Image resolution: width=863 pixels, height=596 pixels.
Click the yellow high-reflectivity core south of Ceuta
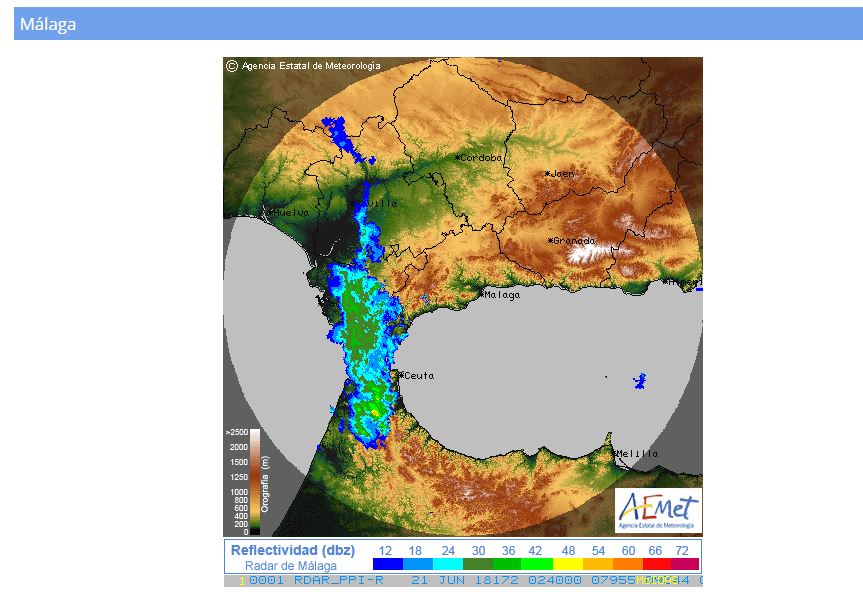tap(375, 412)
